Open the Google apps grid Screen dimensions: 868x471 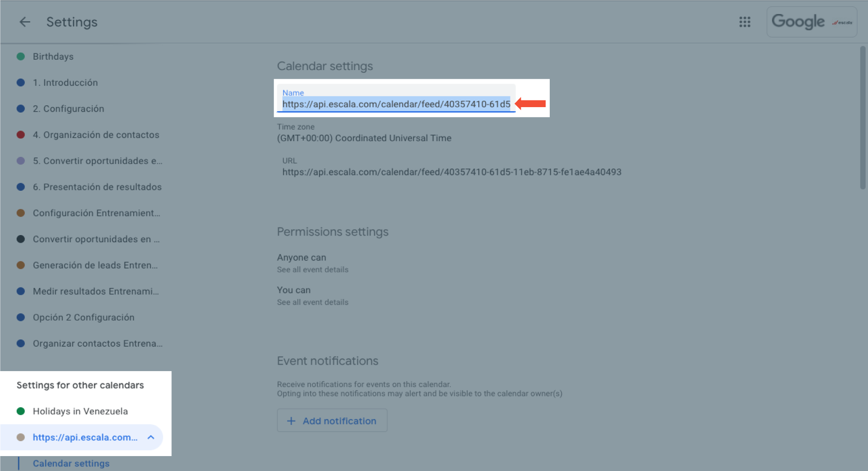745,22
